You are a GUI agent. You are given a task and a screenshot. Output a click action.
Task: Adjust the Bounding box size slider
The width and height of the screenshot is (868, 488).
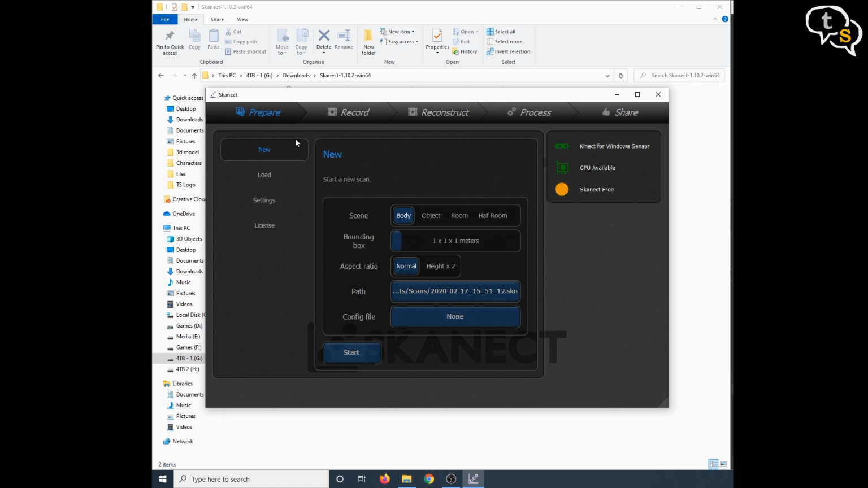[x=455, y=241]
